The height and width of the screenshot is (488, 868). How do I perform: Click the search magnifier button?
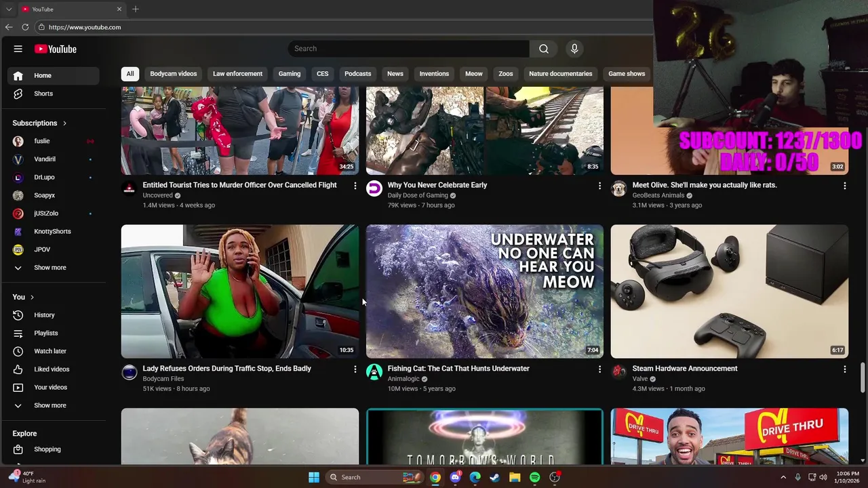tap(544, 49)
